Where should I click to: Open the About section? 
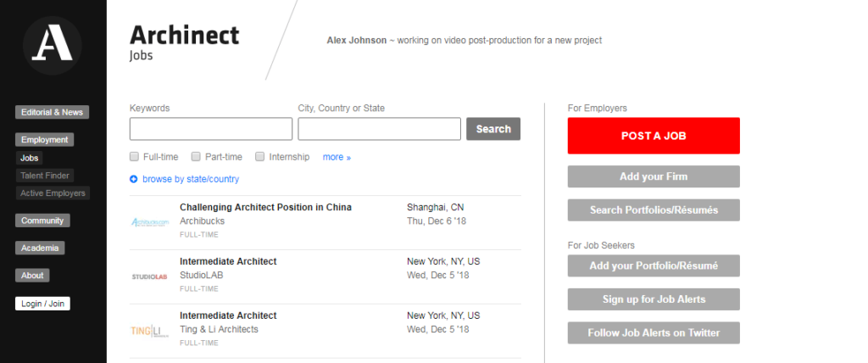[32, 276]
